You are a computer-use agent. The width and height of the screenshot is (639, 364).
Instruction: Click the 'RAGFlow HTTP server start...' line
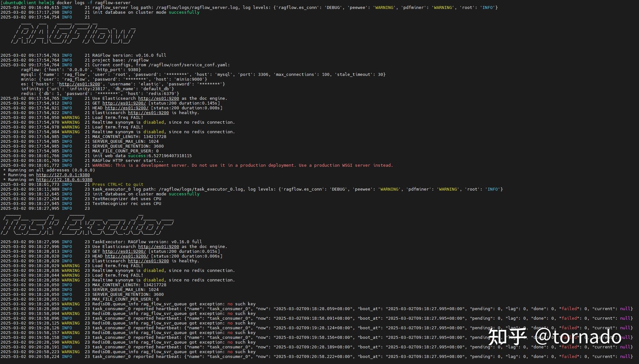128,161
